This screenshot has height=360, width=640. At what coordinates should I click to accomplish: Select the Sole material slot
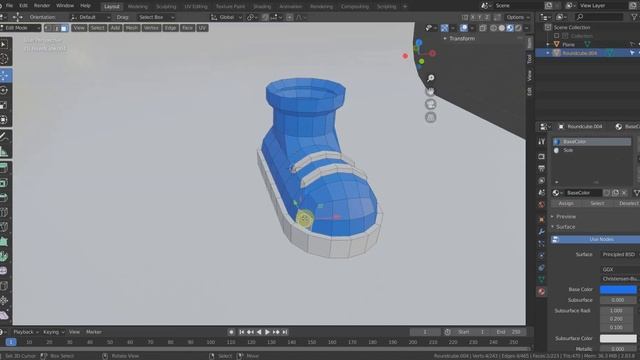coord(592,150)
